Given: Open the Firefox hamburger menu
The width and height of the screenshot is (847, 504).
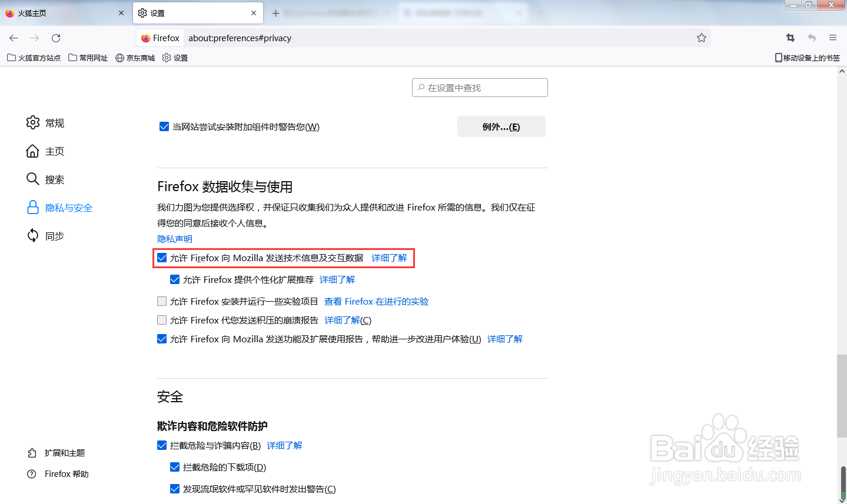Looking at the screenshot, I should [833, 38].
